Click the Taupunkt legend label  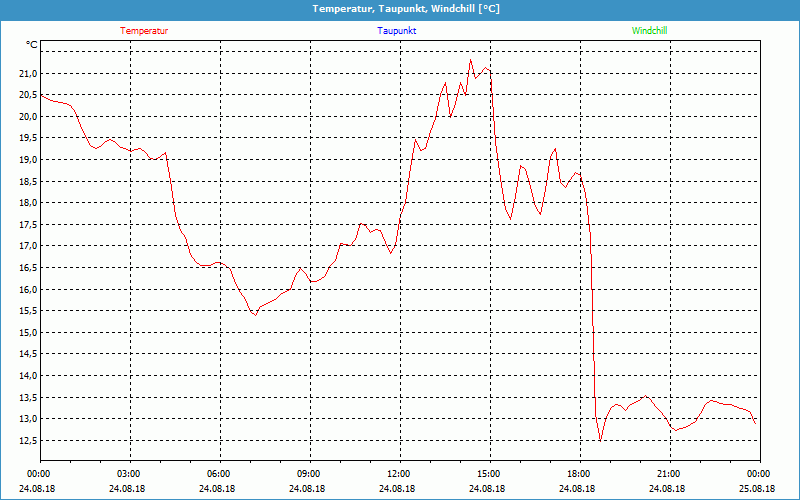(397, 31)
